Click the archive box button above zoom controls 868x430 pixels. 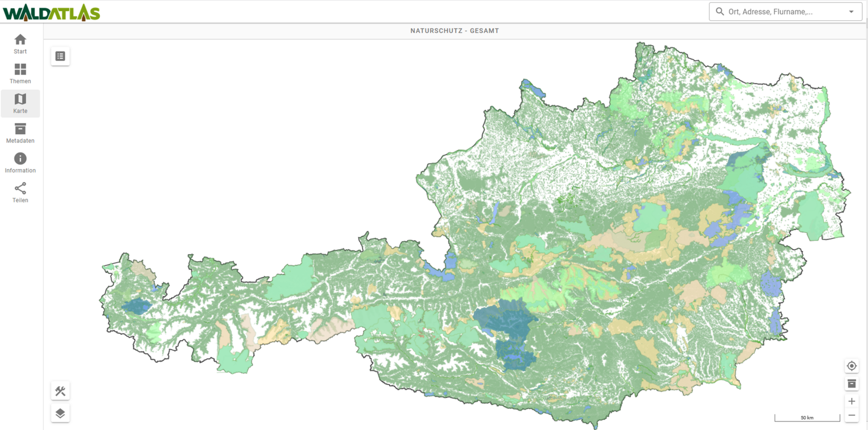(x=852, y=384)
